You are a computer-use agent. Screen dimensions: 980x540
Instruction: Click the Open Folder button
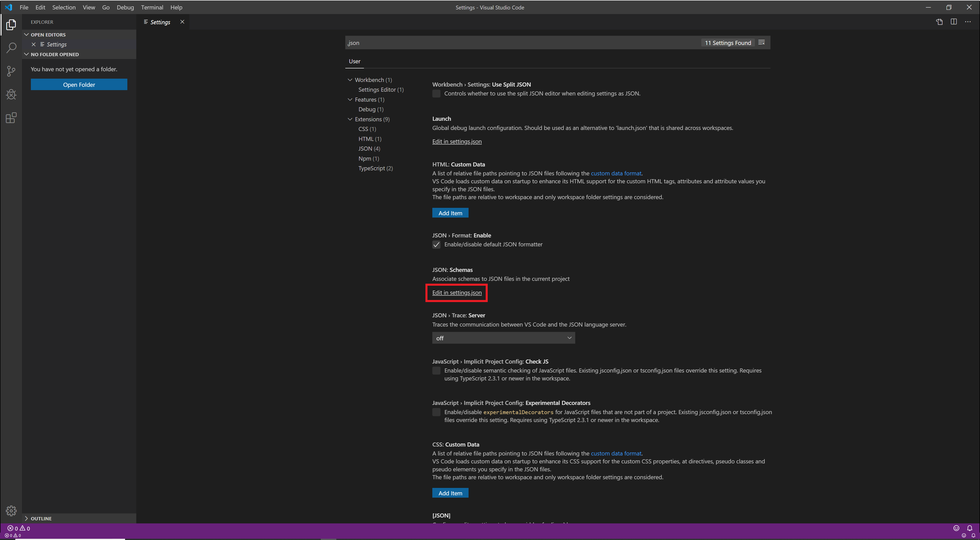coord(79,85)
